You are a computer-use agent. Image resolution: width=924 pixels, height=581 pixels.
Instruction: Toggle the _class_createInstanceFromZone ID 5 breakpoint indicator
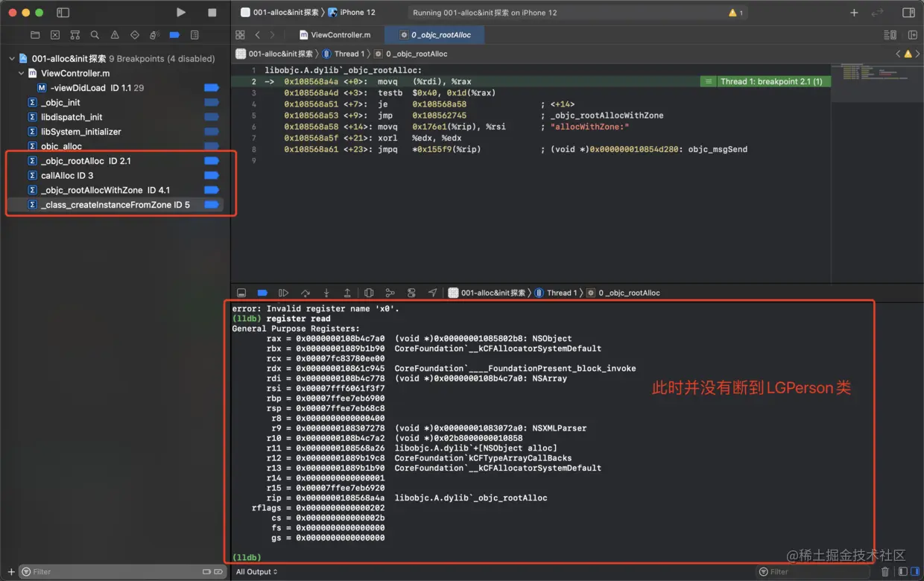tap(212, 204)
